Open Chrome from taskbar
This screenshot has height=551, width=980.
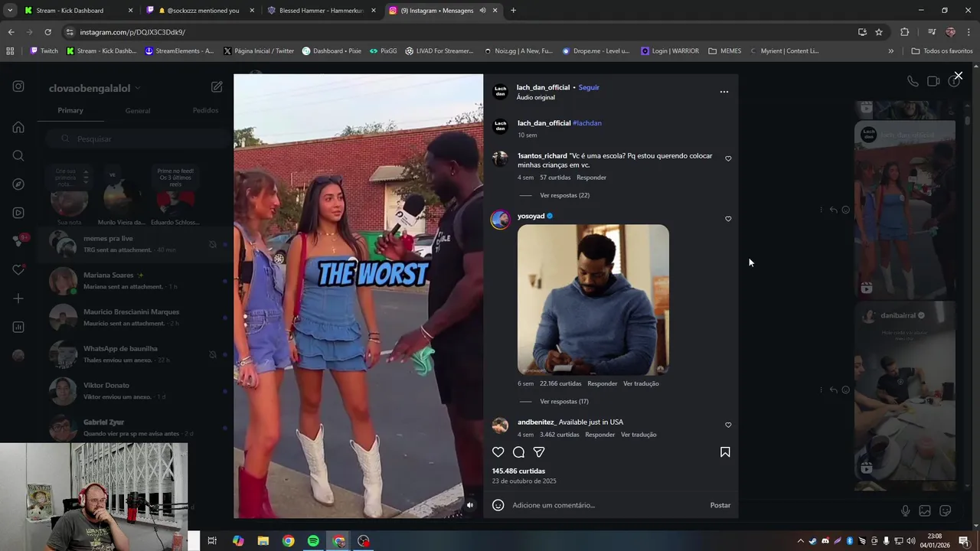pyautogui.click(x=288, y=541)
